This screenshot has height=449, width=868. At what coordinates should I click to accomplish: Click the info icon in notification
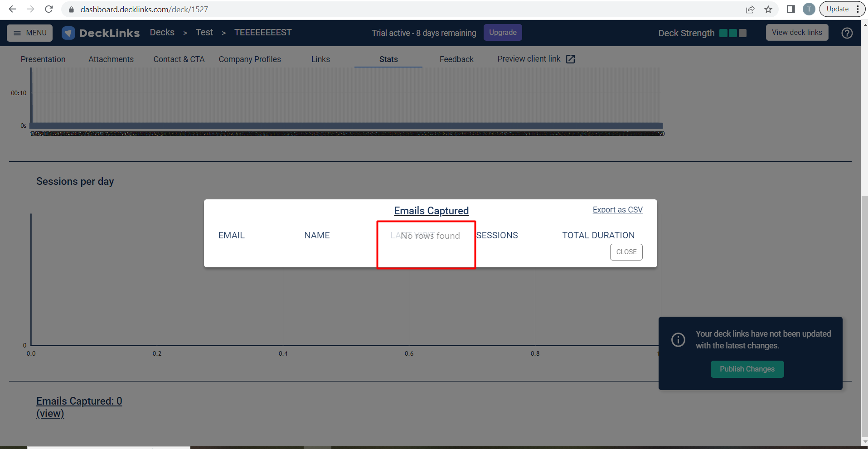(x=678, y=339)
